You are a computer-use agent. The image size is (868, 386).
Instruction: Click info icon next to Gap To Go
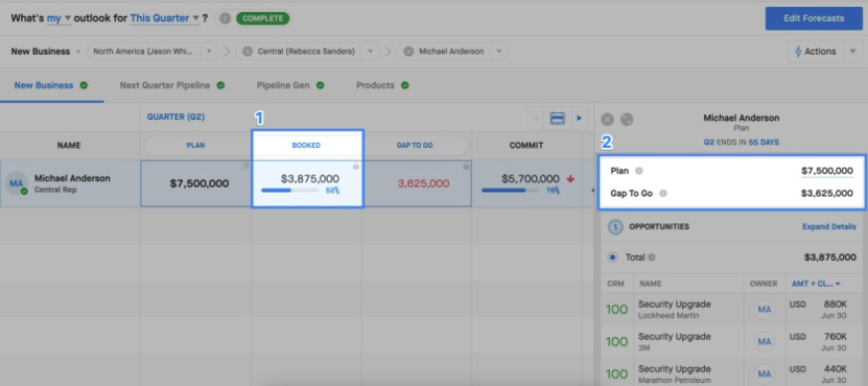[663, 193]
